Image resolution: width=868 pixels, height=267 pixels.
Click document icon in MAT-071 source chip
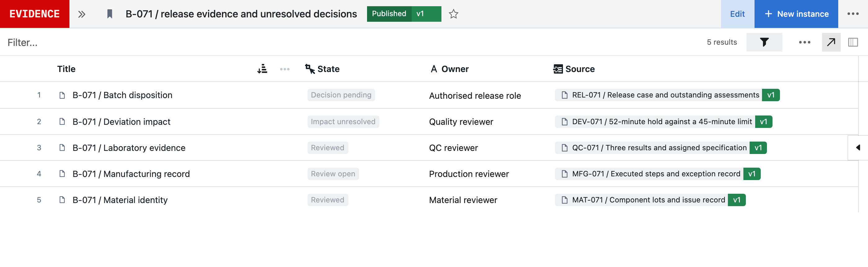[565, 200]
